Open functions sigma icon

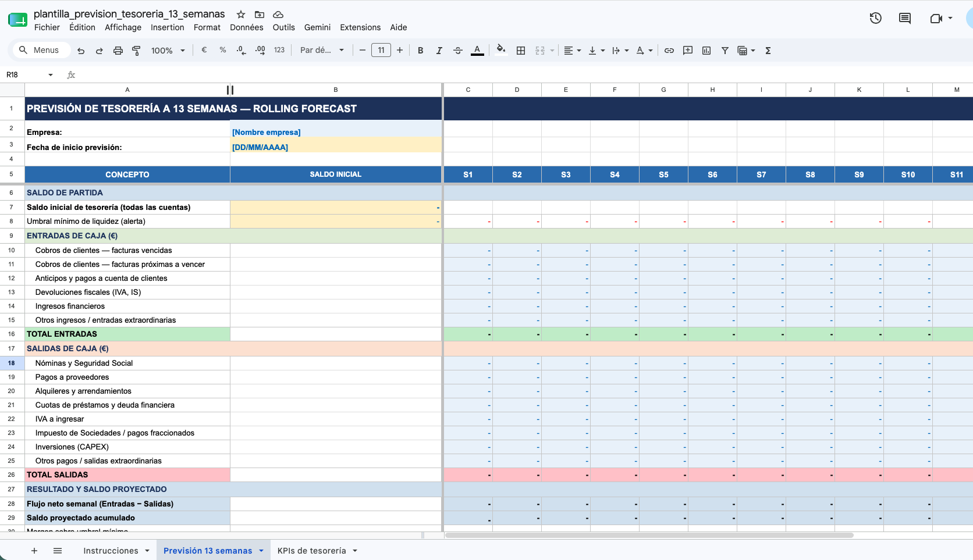pyautogui.click(x=768, y=51)
